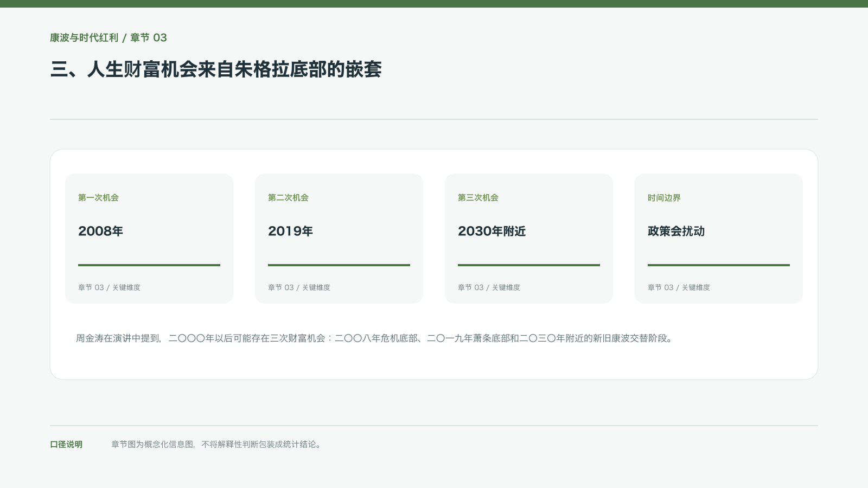Select the "口径说明" footer label
The image size is (868, 488).
click(66, 444)
